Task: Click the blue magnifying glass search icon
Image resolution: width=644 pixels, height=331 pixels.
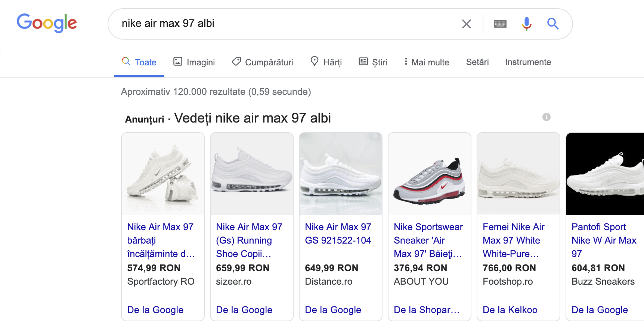Action: [x=553, y=24]
